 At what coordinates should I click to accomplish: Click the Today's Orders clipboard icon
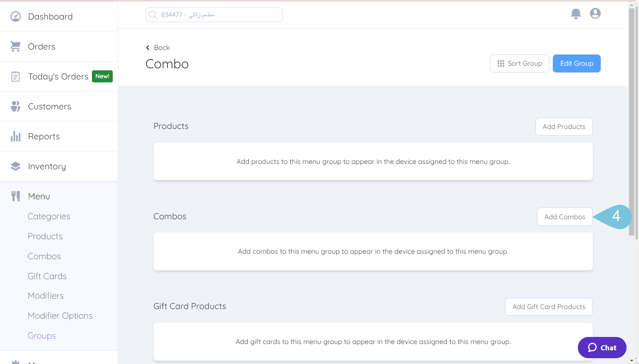point(15,76)
